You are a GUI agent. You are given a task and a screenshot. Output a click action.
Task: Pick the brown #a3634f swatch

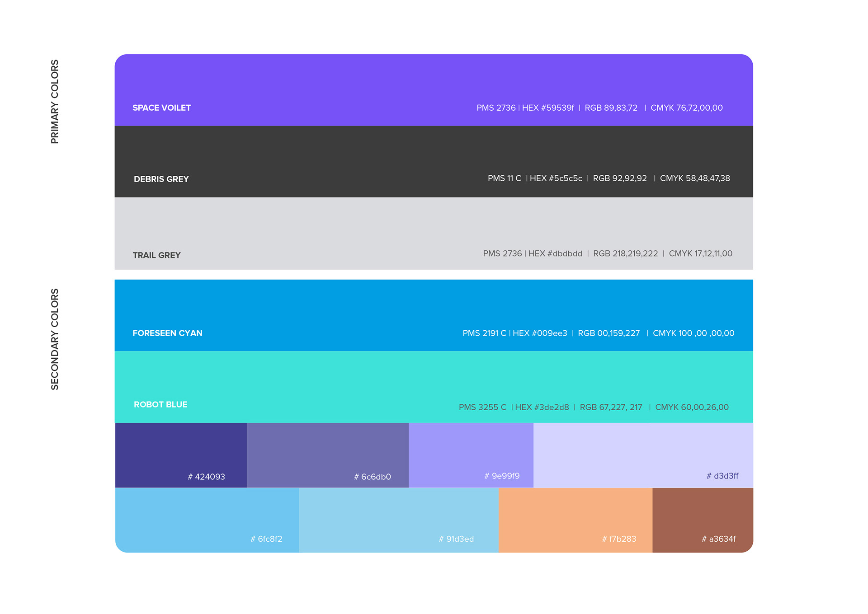coord(703,520)
